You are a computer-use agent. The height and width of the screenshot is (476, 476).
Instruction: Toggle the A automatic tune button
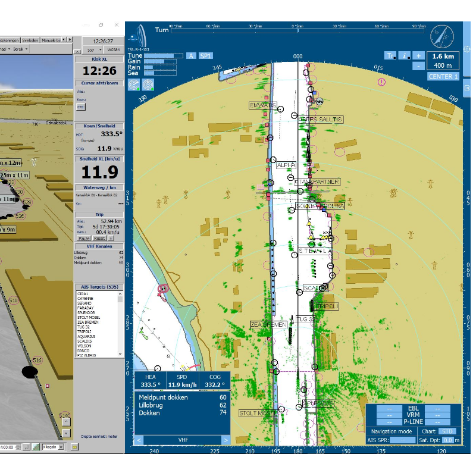point(191,56)
